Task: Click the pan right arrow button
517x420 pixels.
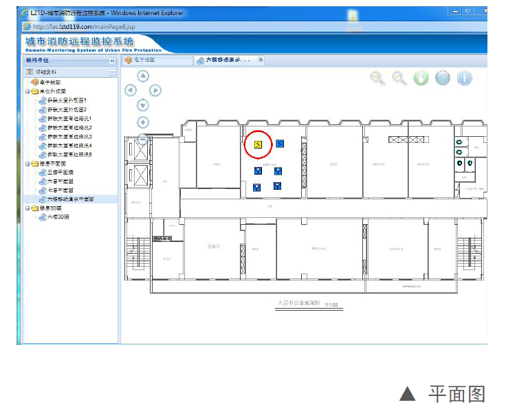Action: (x=155, y=90)
